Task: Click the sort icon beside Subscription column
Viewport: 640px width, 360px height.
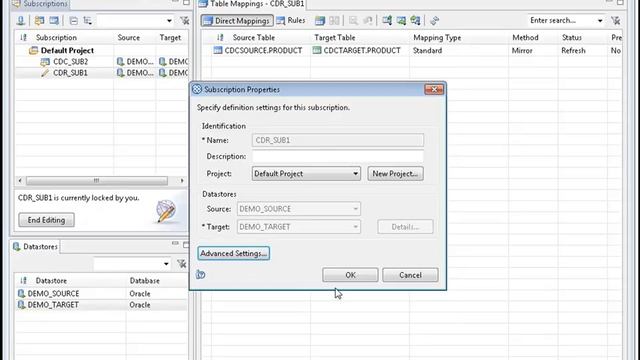Action: pyautogui.click(x=23, y=38)
